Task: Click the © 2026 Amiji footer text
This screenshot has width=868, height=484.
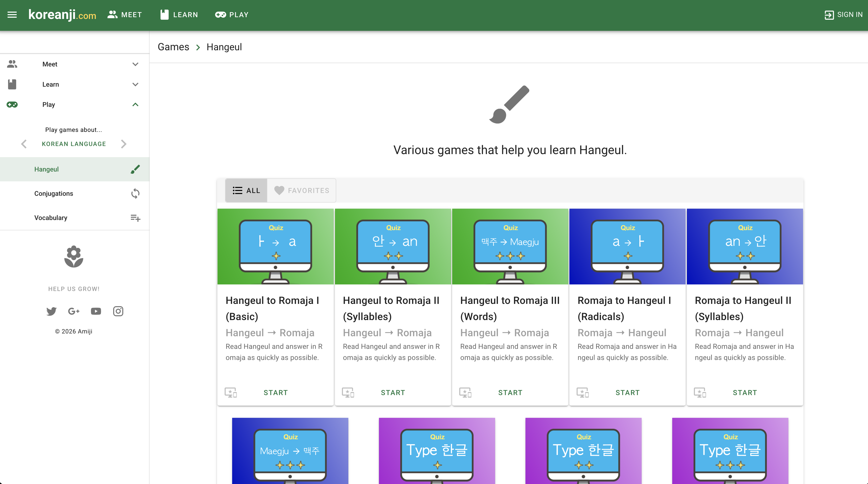Action: point(74,331)
